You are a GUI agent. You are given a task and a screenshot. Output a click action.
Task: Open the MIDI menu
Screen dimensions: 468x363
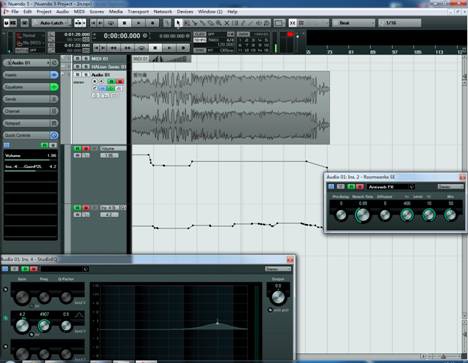coord(79,12)
